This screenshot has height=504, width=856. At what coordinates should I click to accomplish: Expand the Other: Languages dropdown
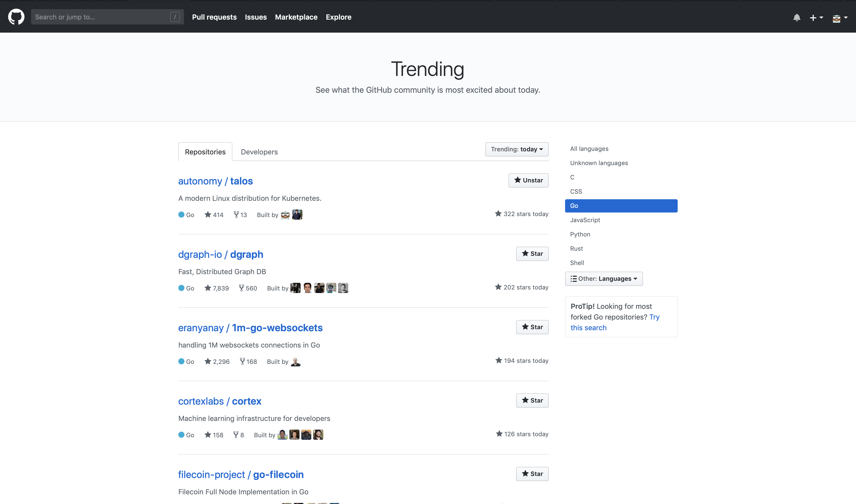(604, 278)
